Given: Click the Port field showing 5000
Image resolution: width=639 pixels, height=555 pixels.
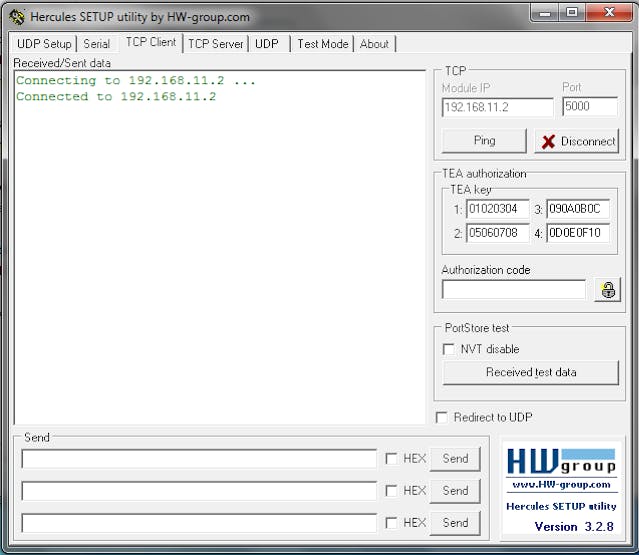Looking at the screenshot, I should 590,106.
